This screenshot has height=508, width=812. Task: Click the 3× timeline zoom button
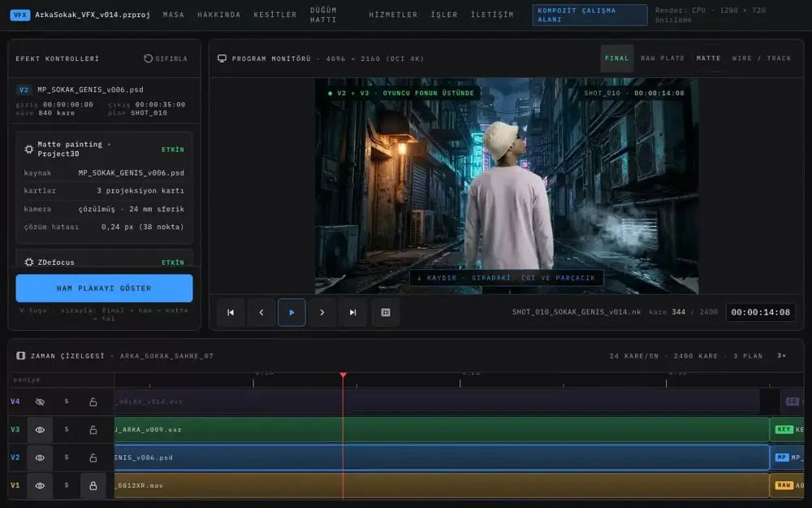(781, 356)
